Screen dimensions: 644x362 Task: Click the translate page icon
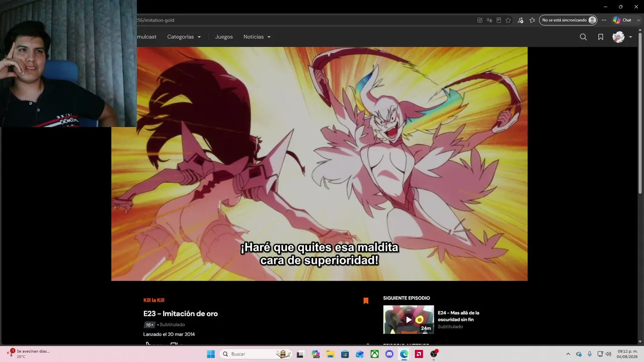(489, 20)
